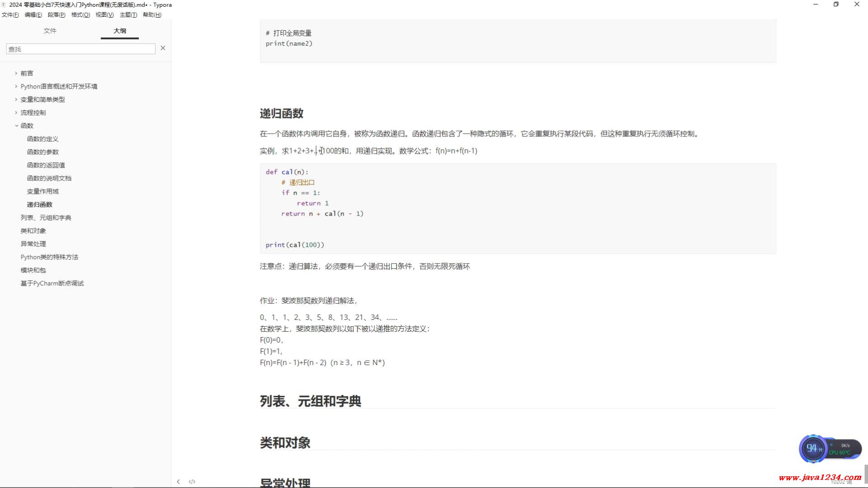
Task: Click the document vertical scrollbar thumb
Action: (x=866, y=474)
